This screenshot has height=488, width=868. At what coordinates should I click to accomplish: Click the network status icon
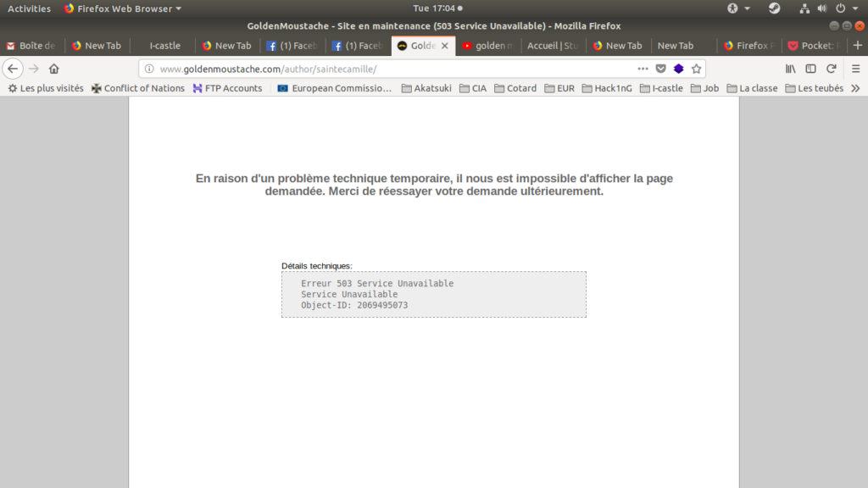click(x=804, y=8)
